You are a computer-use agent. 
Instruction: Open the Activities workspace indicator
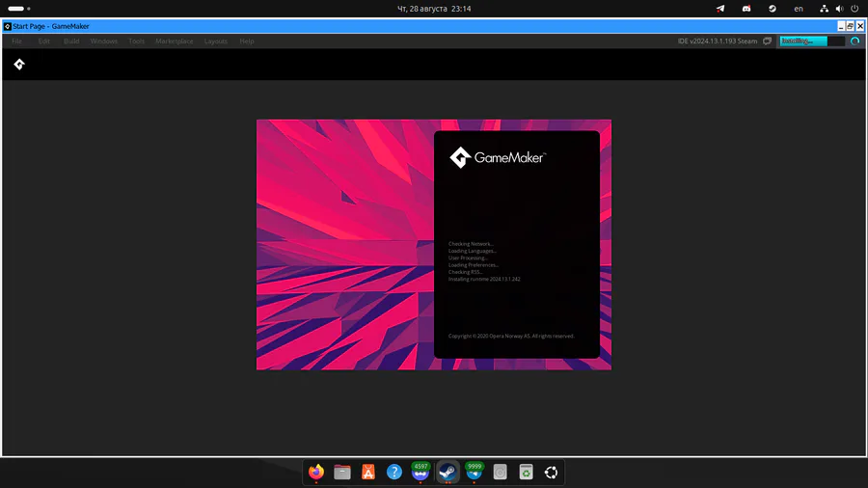coord(19,9)
